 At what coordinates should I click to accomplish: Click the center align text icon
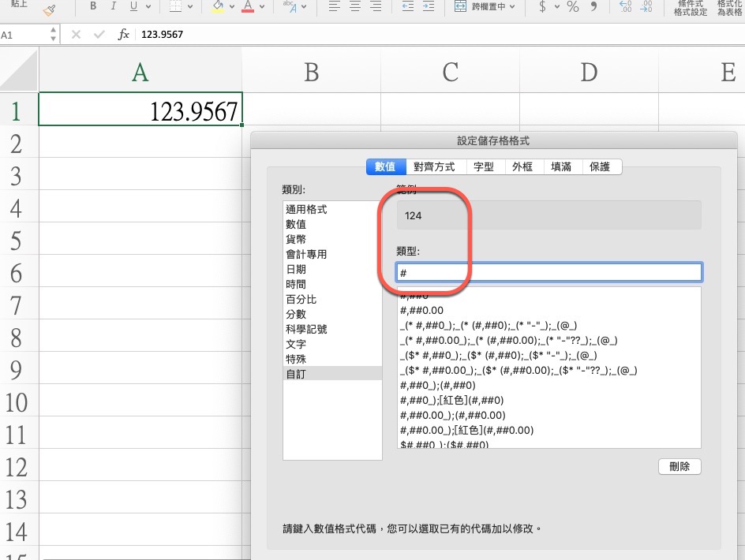click(x=357, y=7)
